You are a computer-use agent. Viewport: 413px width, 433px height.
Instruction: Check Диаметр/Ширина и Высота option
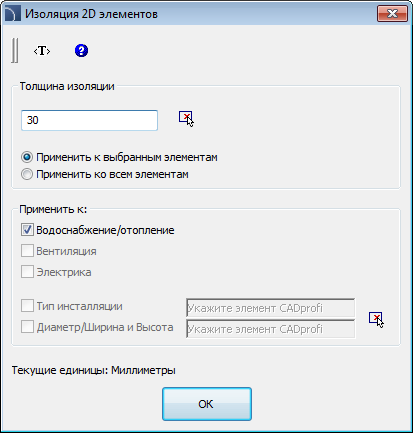(27, 327)
